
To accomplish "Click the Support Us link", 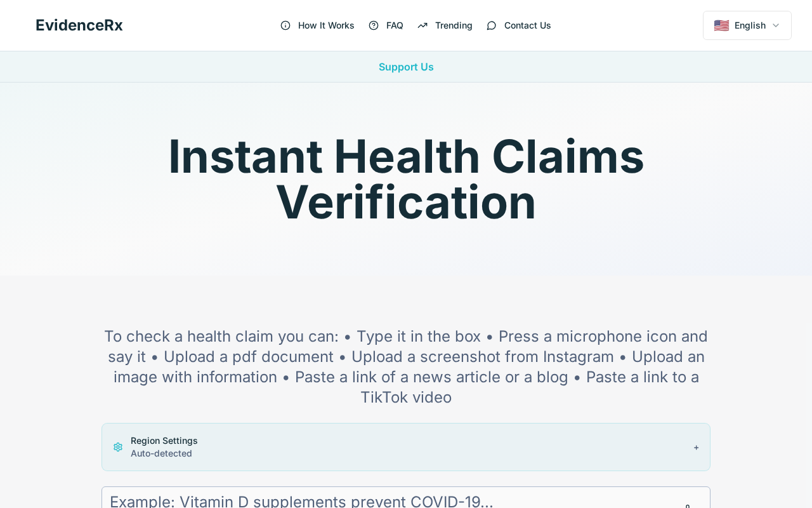I will [406, 67].
